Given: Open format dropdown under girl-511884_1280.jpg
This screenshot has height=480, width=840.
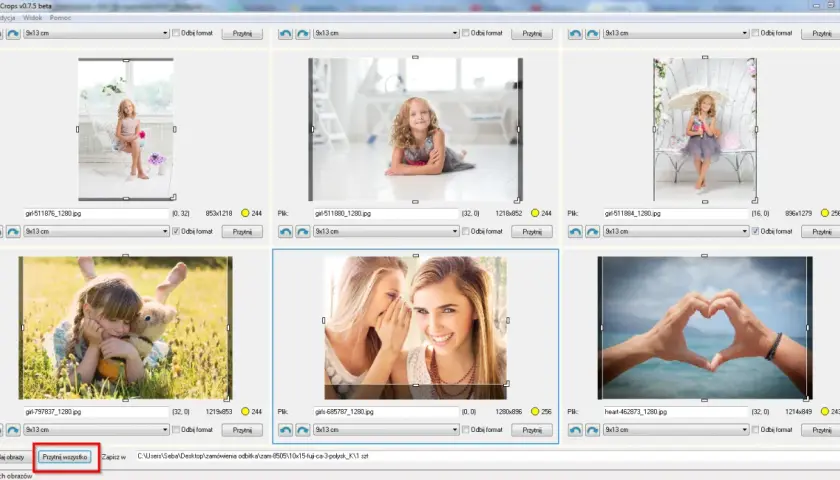Looking at the screenshot, I should 676,231.
